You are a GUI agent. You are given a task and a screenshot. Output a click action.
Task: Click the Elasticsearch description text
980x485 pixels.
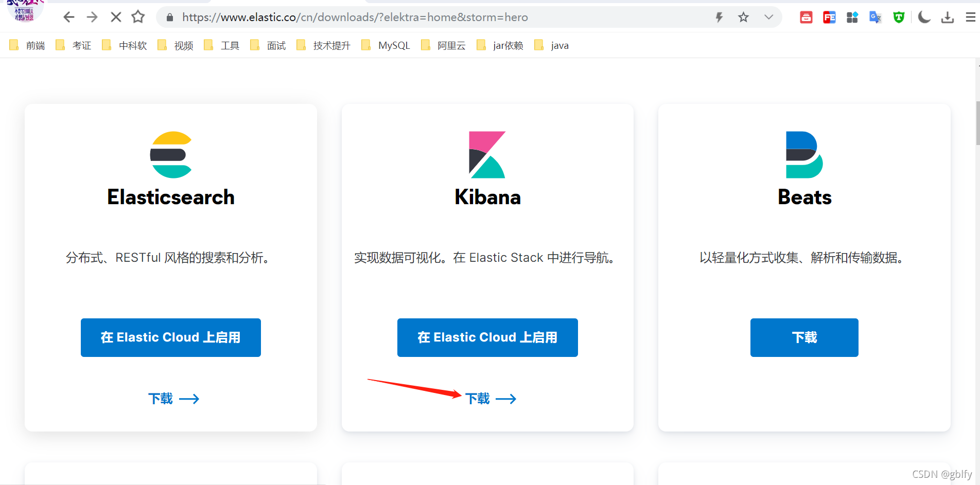168,258
